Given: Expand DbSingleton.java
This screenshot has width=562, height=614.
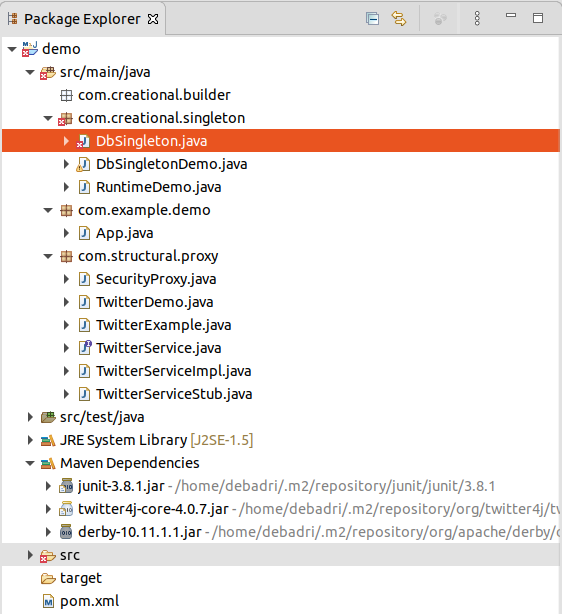Looking at the screenshot, I should pos(66,141).
